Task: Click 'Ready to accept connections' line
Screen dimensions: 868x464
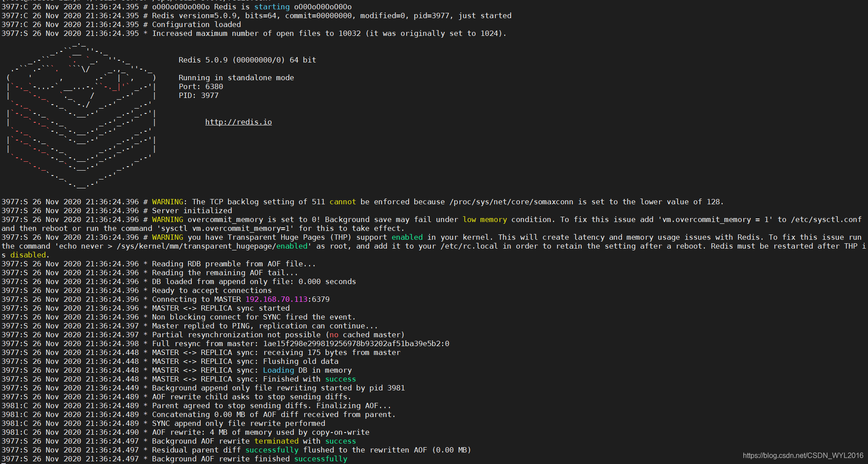Action: click(137, 290)
